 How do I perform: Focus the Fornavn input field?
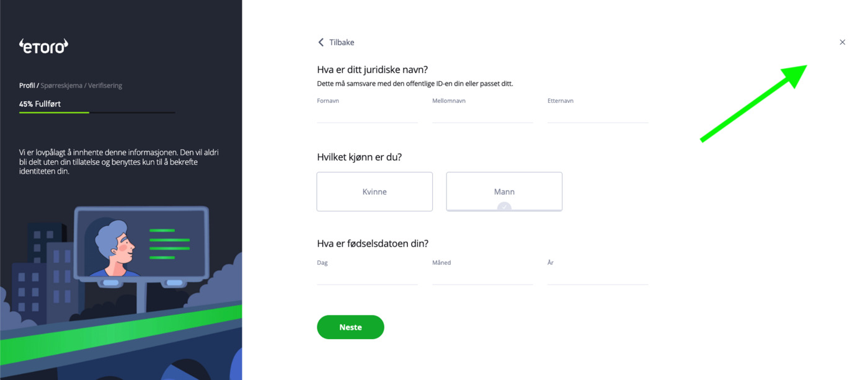coord(368,115)
